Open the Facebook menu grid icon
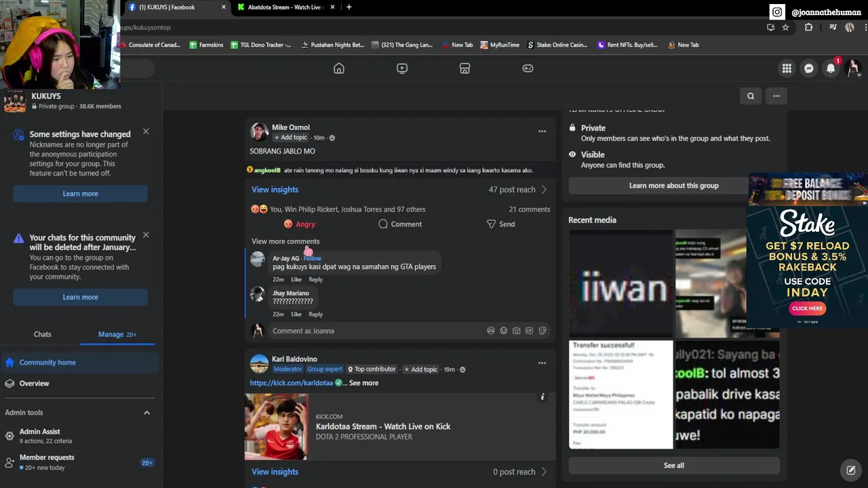The height and width of the screenshot is (488, 868). [787, 68]
